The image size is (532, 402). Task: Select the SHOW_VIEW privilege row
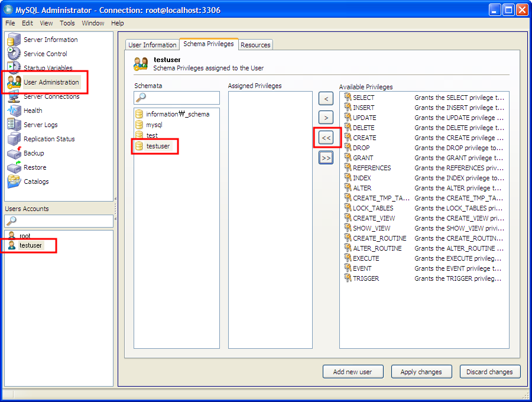point(424,228)
